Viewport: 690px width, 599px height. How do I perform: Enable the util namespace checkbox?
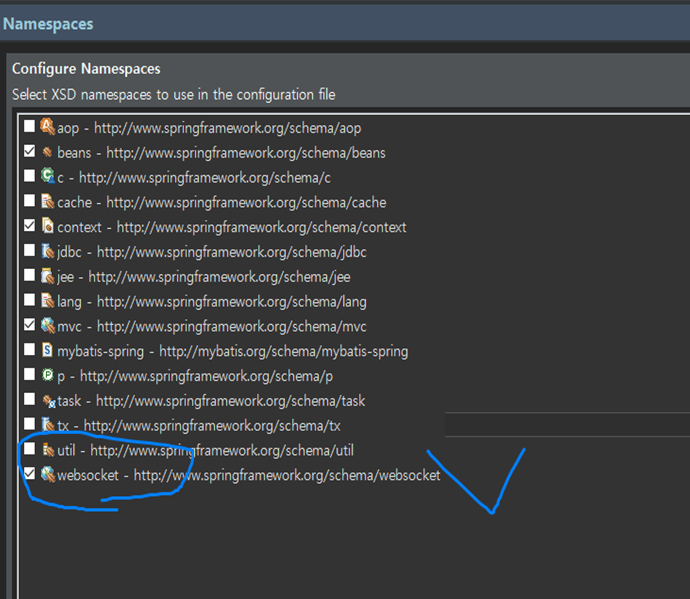29,449
